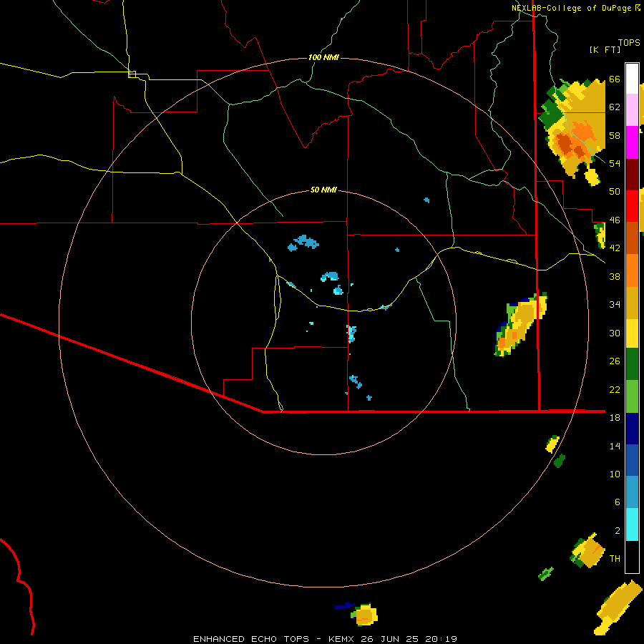Click the medium blue 10-14 color swatch
Screen dimensions: 644x644
pyautogui.click(x=632, y=460)
